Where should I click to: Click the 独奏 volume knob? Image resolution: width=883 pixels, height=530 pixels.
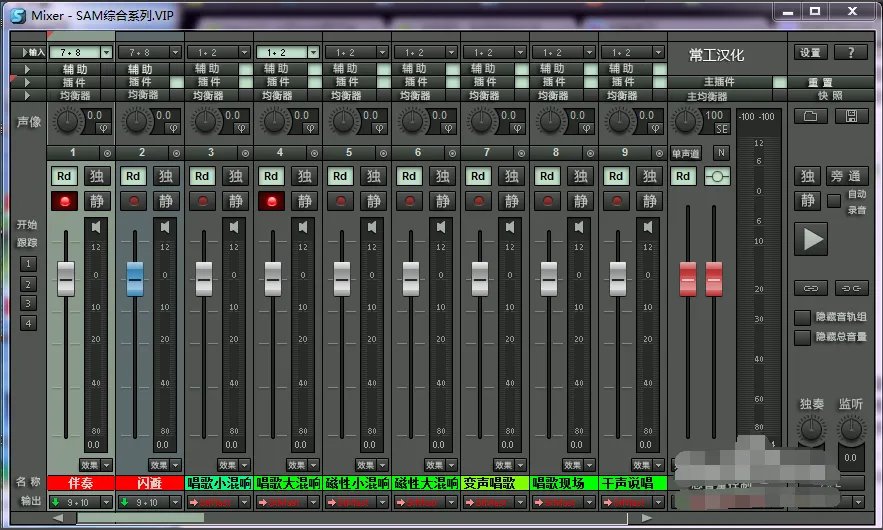pyautogui.click(x=811, y=430)
